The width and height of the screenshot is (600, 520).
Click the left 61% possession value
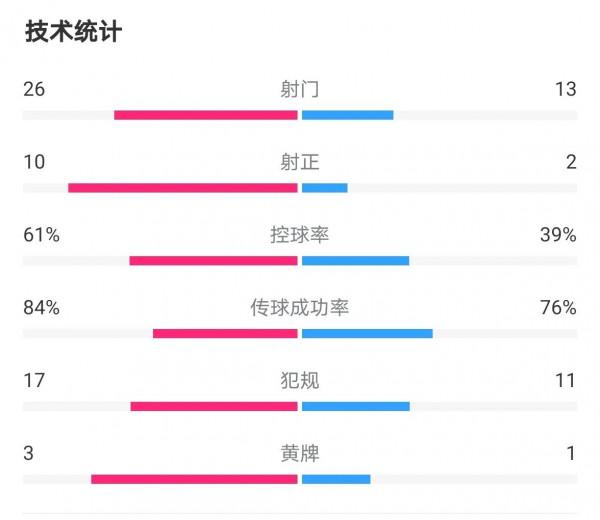(x=41, y=235)
